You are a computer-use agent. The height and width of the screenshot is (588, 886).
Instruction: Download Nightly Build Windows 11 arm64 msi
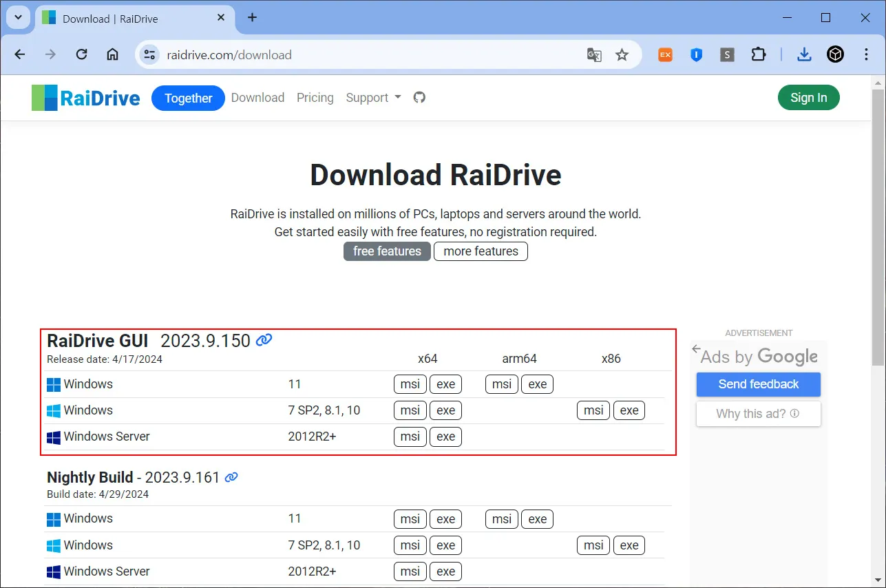click(502, 519)
